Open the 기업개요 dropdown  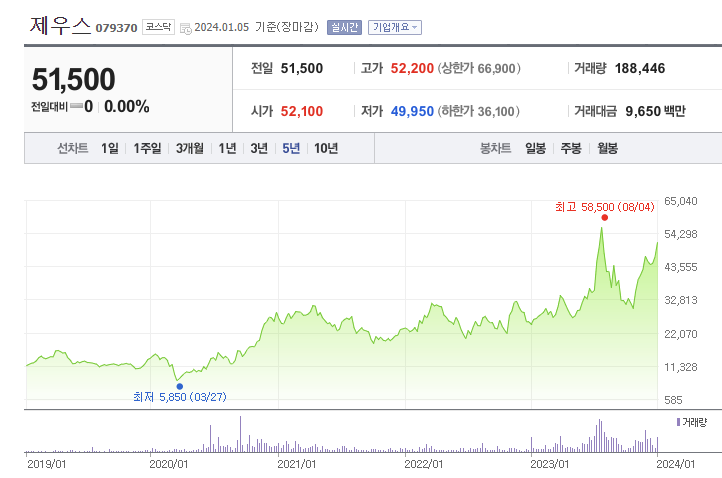(x=395, y=28)
